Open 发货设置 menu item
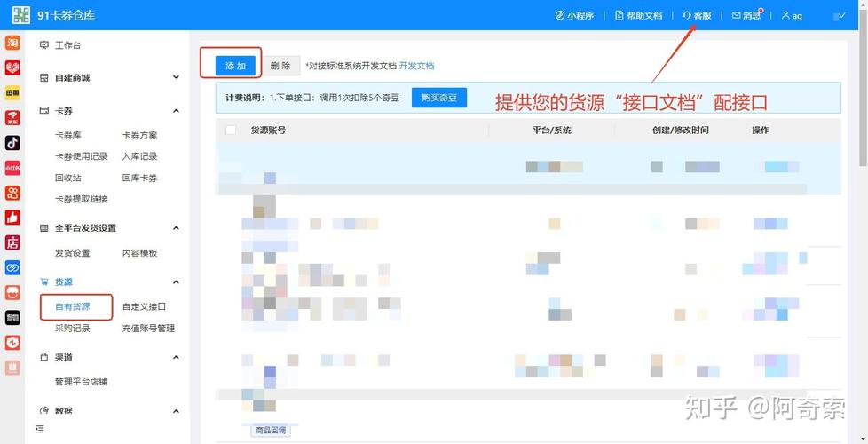 [73, 253]
